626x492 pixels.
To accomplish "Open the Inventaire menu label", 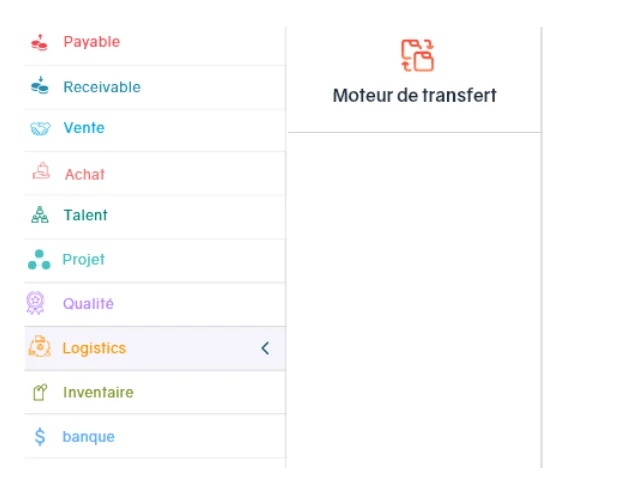I will (x=98, y=392).
